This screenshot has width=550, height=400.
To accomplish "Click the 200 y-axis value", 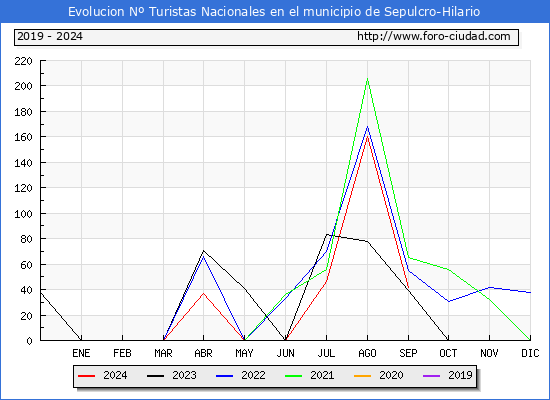I will [23, 86].
